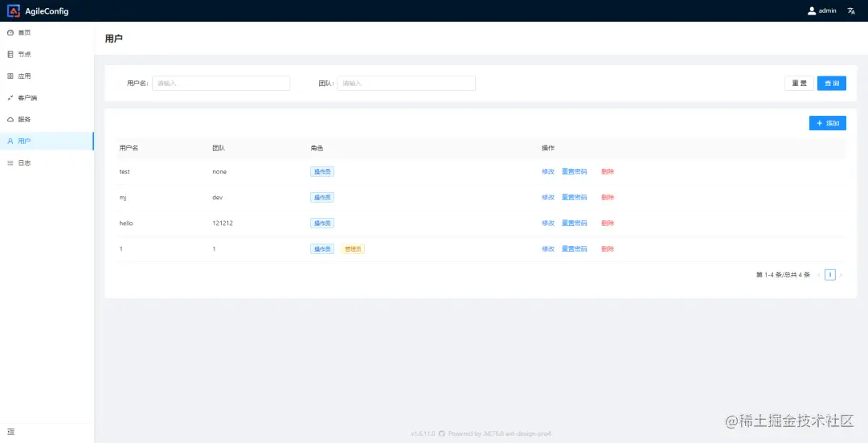
Task: Collapse the sidebar using bottom menu-fold icon
Action: tap(10, 432)
